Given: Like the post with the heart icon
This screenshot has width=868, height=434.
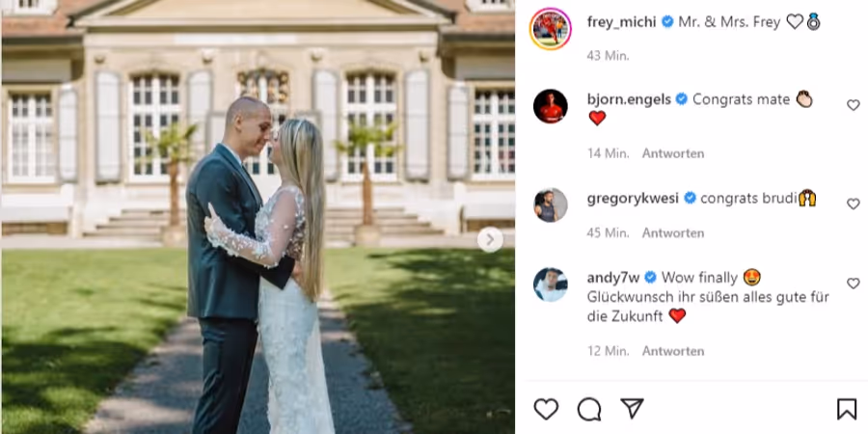Looking at the screenshot, I should coord(546,409).
